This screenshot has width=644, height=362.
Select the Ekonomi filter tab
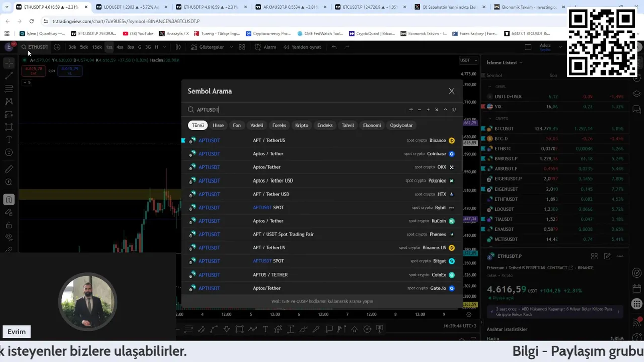pyautogui.click(x=372, y=125)
